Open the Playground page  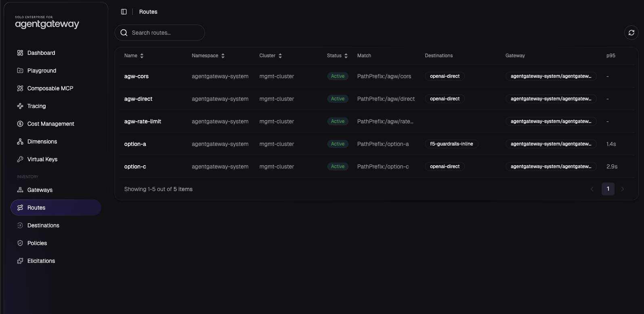[56, 71]
